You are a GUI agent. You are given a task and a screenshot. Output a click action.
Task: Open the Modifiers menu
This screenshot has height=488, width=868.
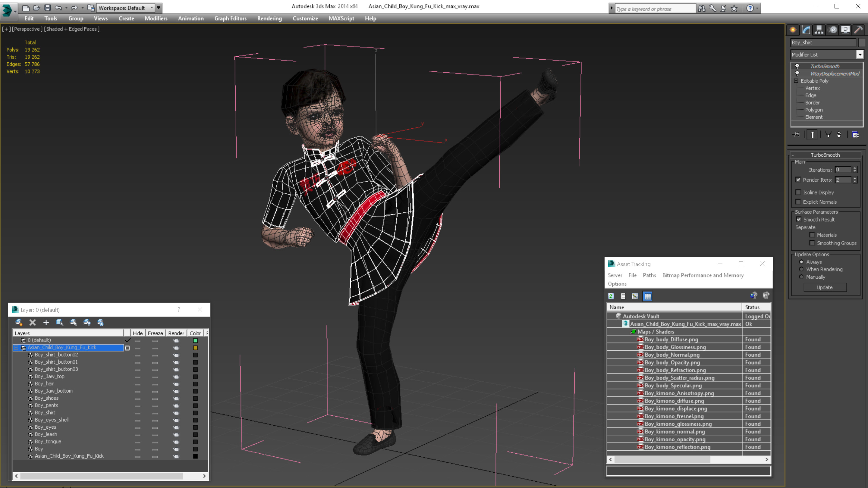[156, 18]
